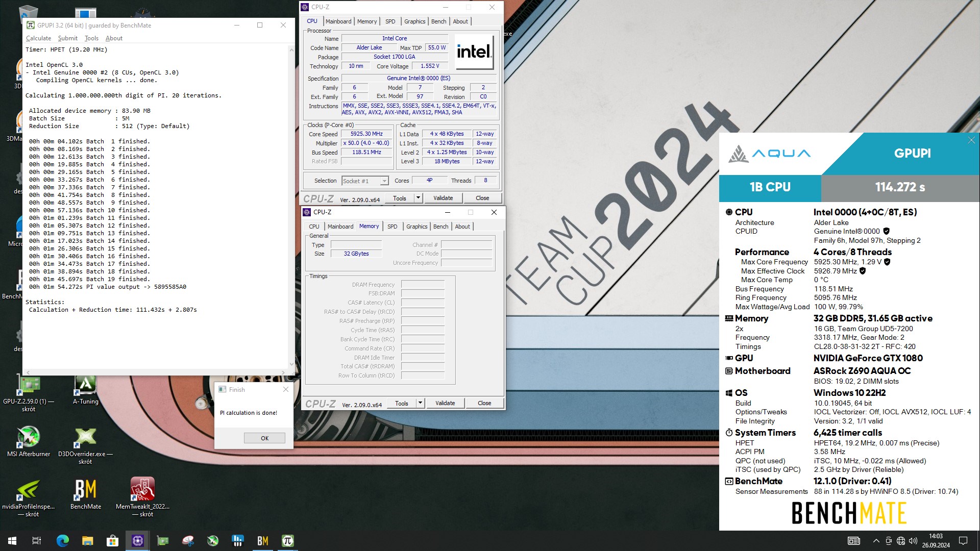Viewport: 980px width, 551px height.
Task: Open Graphics tab in the lower CPU-Z window
Action: [x=416, y=227]
